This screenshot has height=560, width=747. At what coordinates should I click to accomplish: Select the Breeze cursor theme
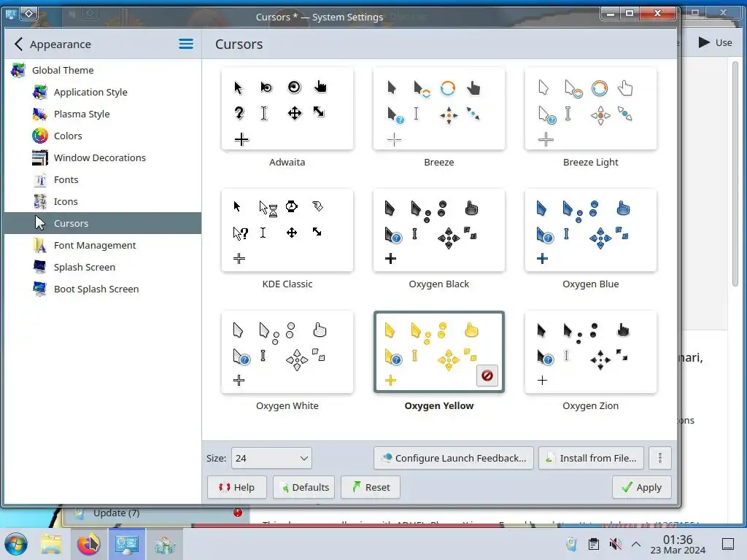point(438,109)
